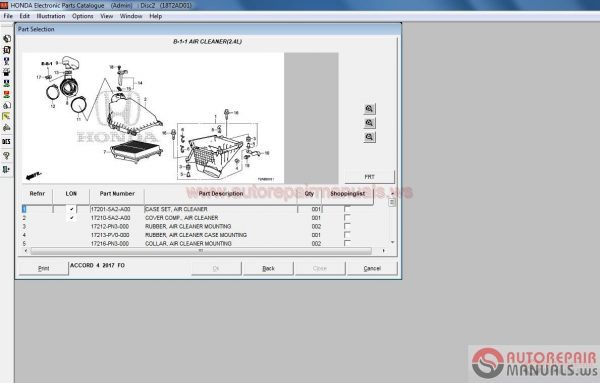Click the black printer-like icon in left toolbar

pyautogui.click(x=7, y=72)
